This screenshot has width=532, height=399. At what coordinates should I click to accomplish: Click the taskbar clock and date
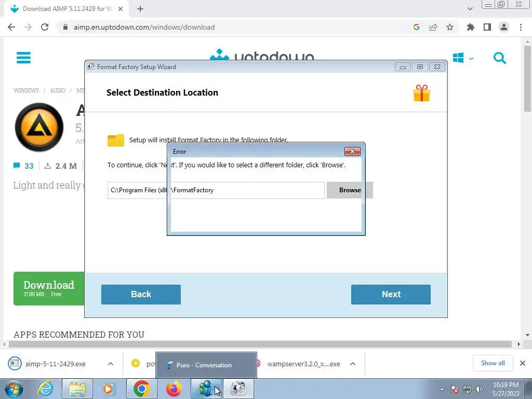[x=506, y=389]
